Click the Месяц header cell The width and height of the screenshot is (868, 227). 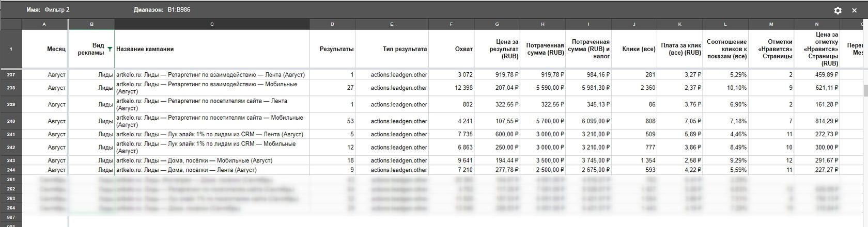point(44,49)
